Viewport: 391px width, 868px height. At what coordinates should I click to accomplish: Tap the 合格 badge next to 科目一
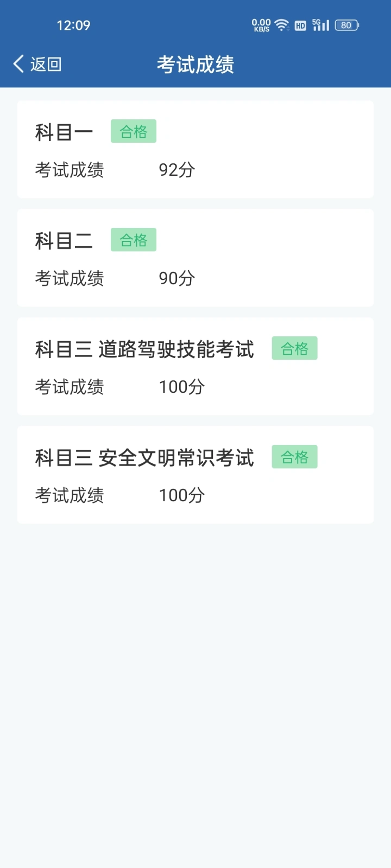click(134, 131)
